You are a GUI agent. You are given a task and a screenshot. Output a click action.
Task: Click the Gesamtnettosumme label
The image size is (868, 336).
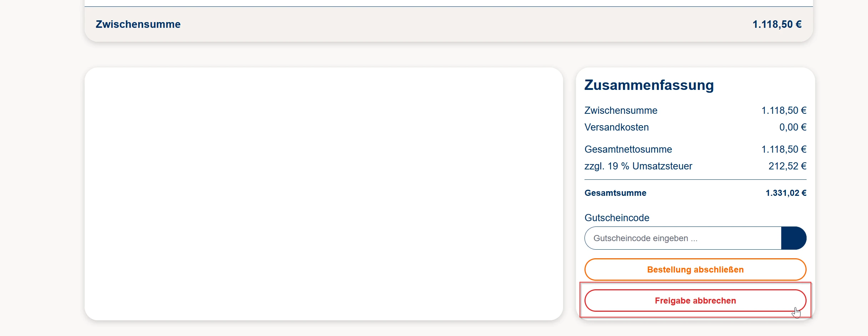coord(628,149)
